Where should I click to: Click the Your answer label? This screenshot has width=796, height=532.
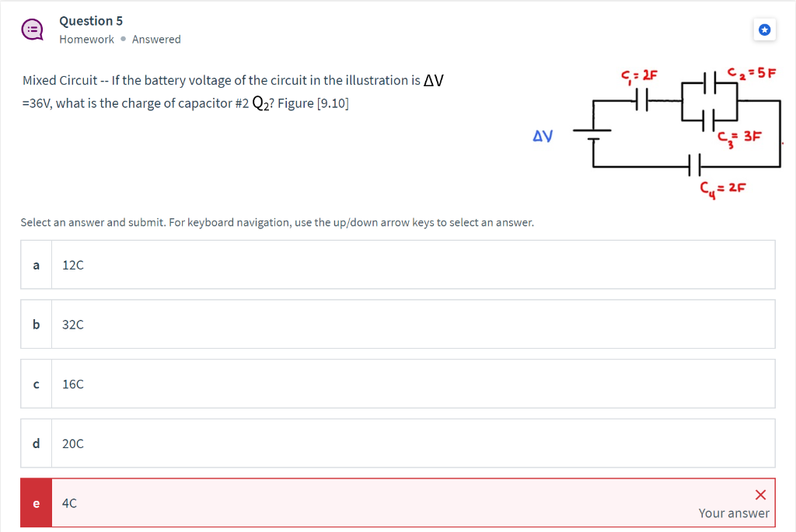pos(734,513)
